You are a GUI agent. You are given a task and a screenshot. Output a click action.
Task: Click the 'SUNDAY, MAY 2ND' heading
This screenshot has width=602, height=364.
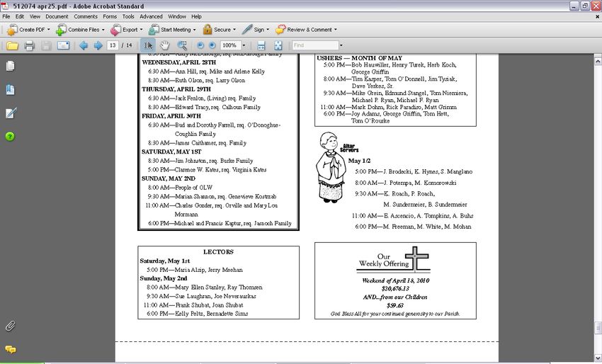(168, 178)
